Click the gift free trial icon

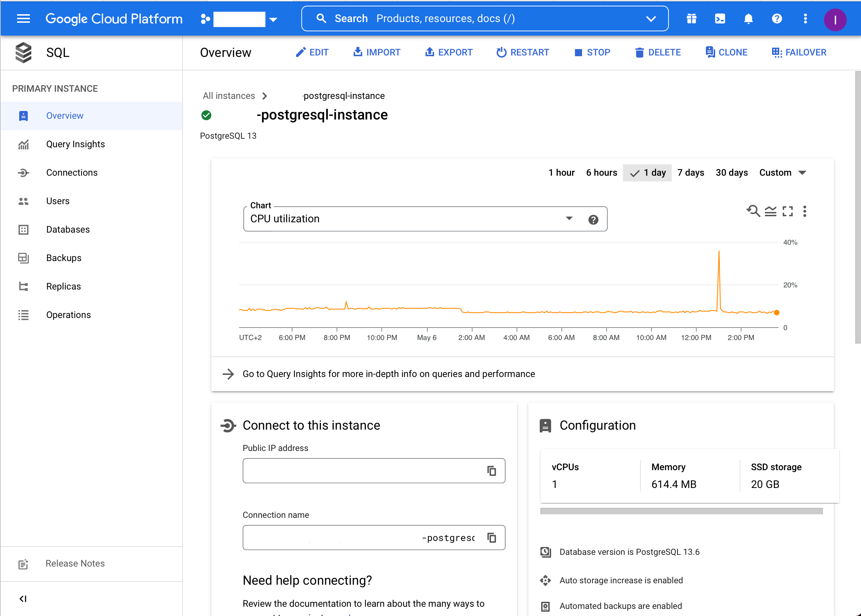691,18
